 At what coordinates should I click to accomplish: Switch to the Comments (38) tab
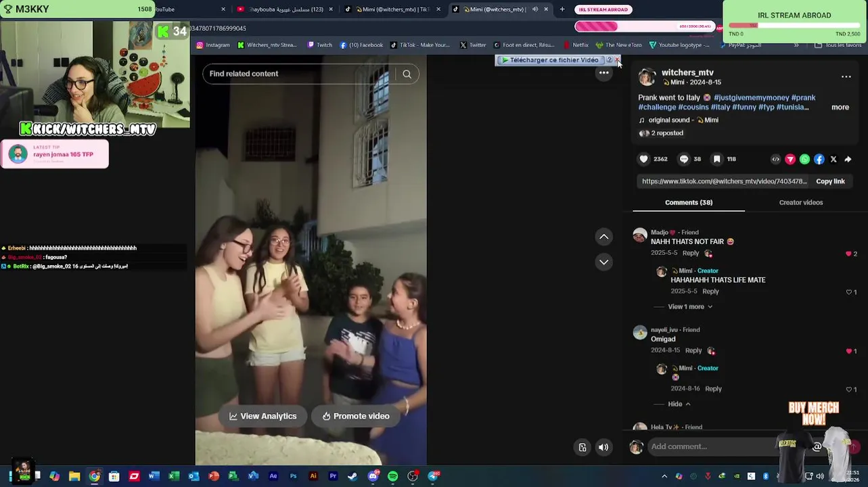[x=689, y=202]
